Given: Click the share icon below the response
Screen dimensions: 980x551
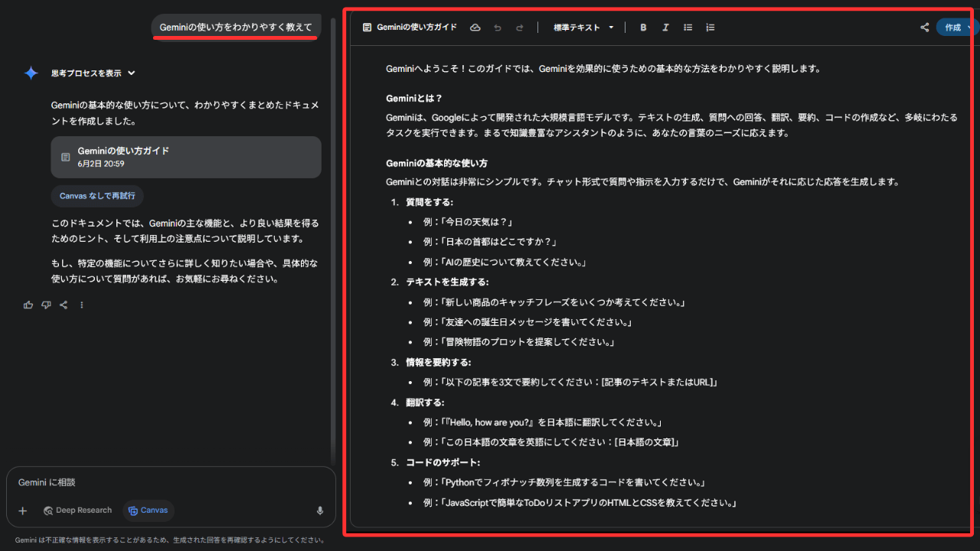Looking at the screenshot, I should click(64, 305).
